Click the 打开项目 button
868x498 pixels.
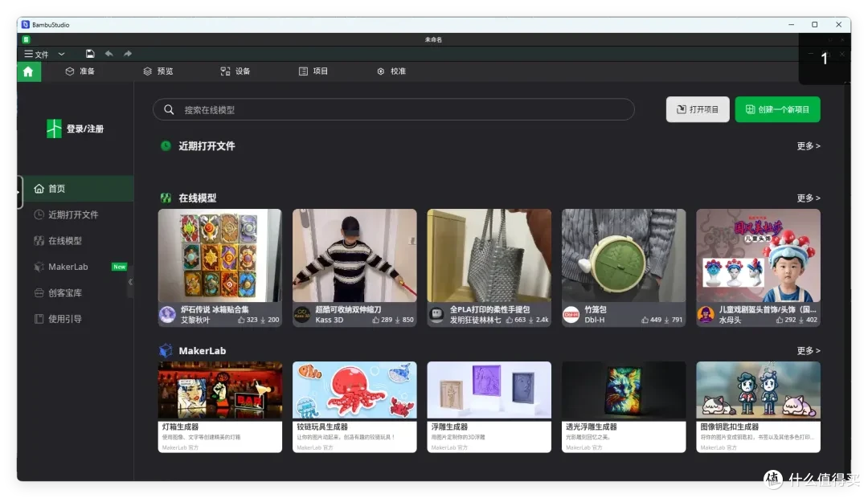698,109
